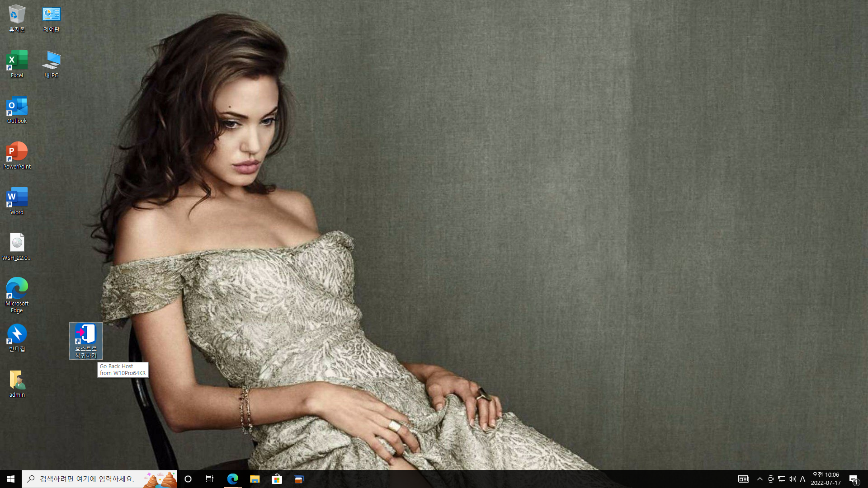Select the PowerPoint desktop shortcut
This screenshot has height=488, width=868.
point(17,155)
